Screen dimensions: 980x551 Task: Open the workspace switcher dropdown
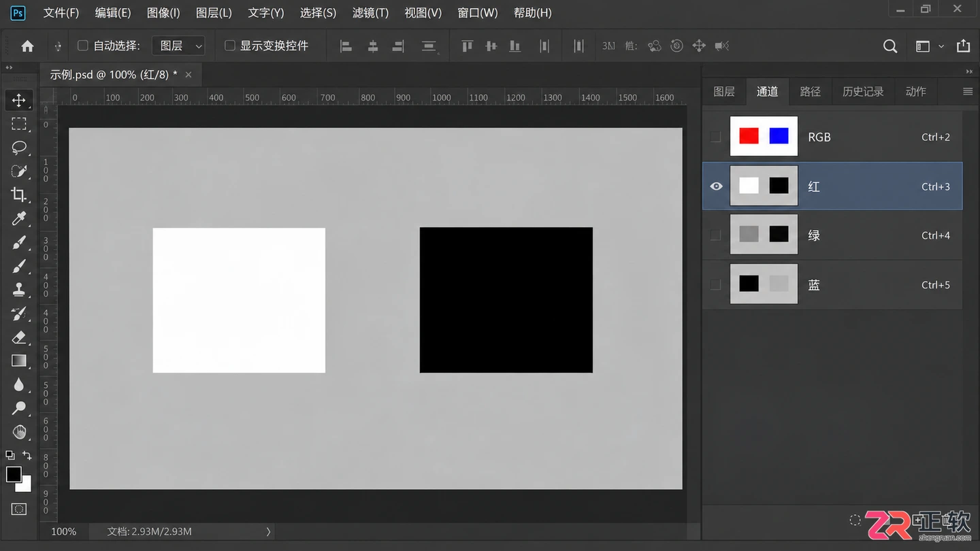(929, 46)
